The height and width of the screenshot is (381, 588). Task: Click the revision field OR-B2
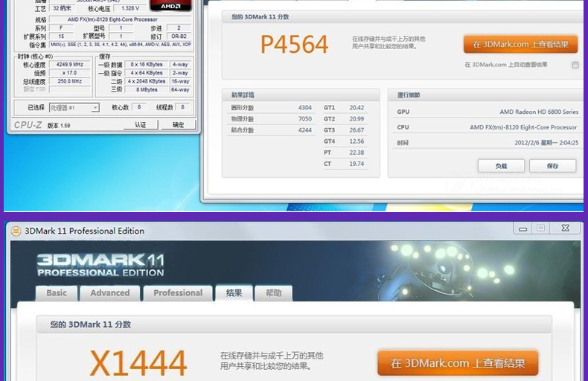179,36
